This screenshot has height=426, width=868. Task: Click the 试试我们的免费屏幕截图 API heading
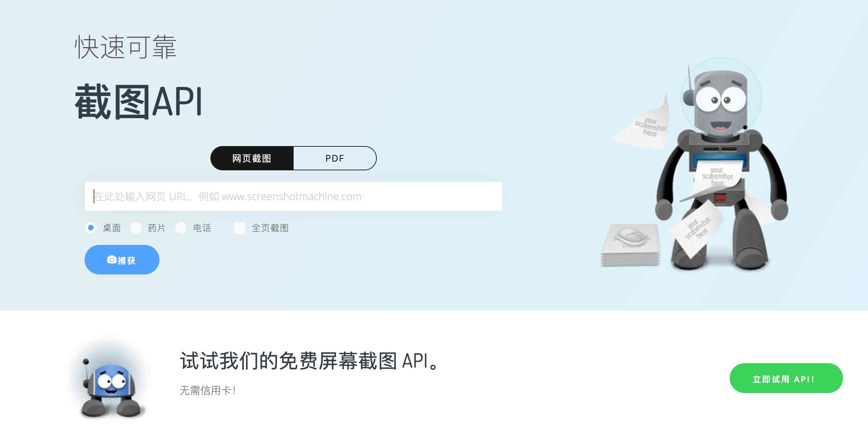(x=310, y=361)
